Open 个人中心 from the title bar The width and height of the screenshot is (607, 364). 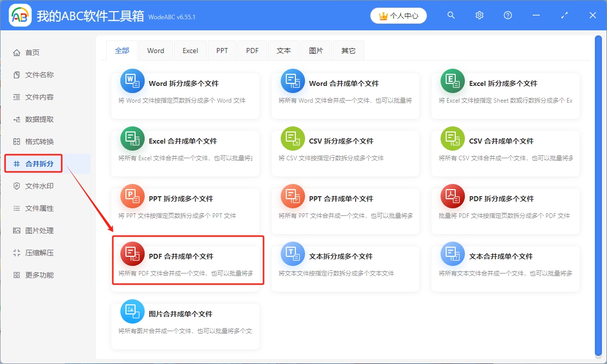pyautogui.click(x=398, y=15)
